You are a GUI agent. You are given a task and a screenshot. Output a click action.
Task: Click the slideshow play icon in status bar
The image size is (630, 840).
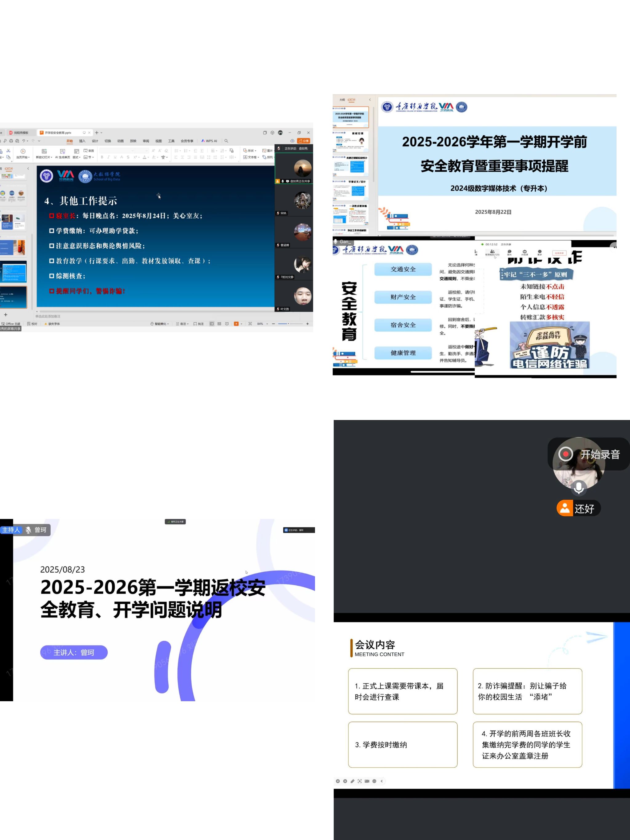coord(236,324)
